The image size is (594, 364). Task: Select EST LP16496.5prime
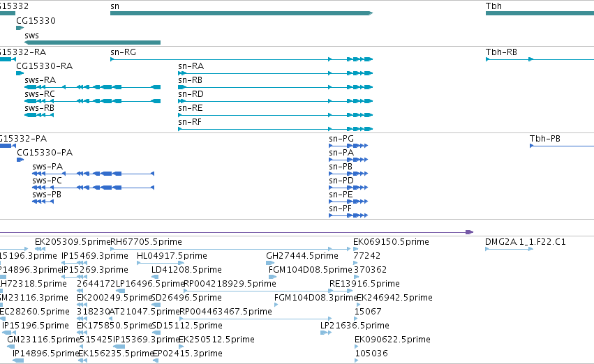pyautogui.click(x=150, y=285)
